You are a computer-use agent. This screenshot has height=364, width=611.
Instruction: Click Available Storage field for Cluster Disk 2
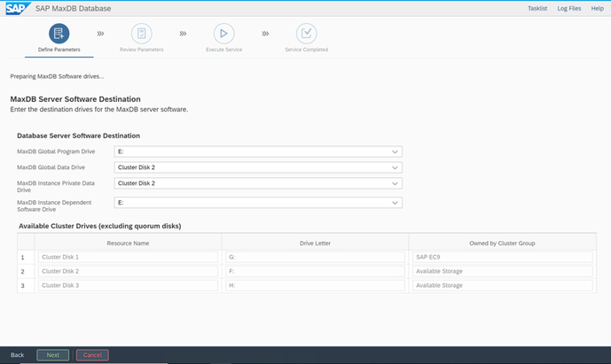[x=502, y=271]
